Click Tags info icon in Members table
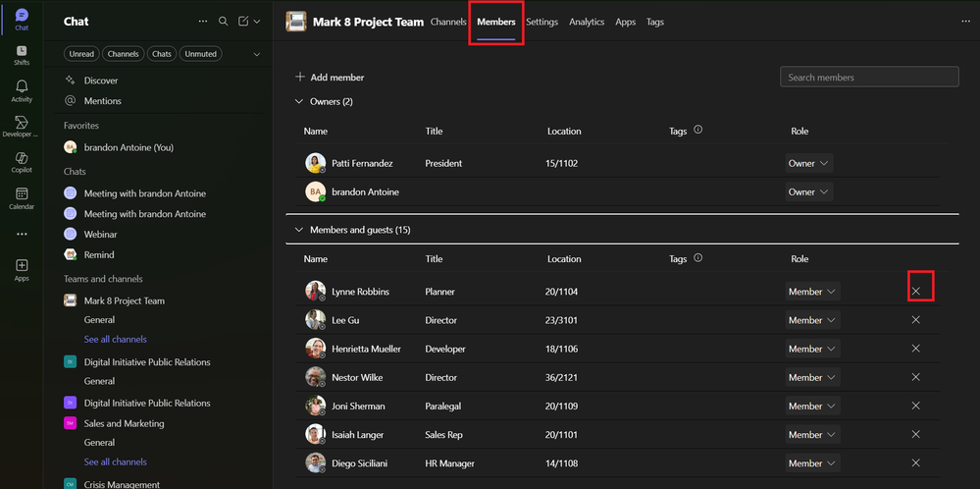 pos(698,257)
